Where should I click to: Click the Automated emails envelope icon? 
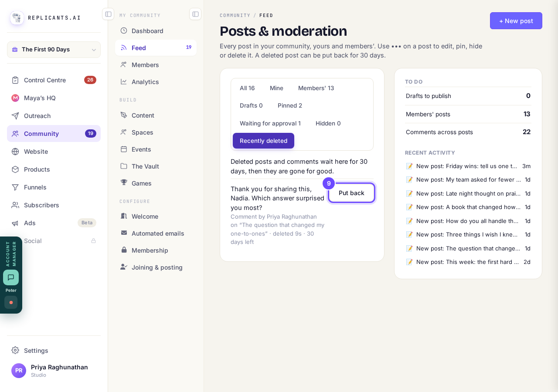pos(124,233)
